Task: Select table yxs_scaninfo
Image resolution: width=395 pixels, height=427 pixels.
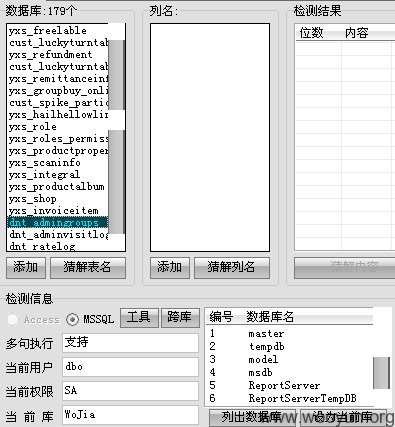Action: 45,163
